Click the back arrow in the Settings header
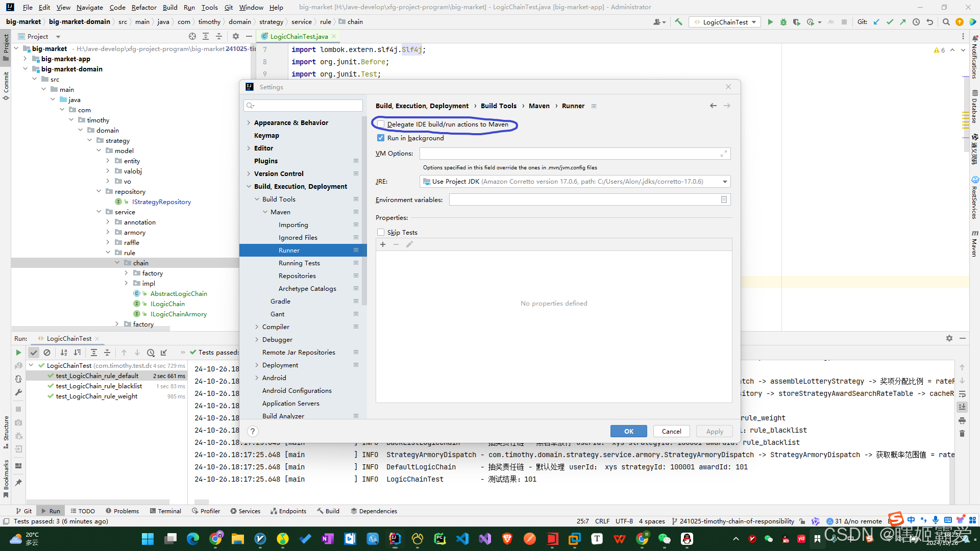Screen dimensions: 980x551 713,106
